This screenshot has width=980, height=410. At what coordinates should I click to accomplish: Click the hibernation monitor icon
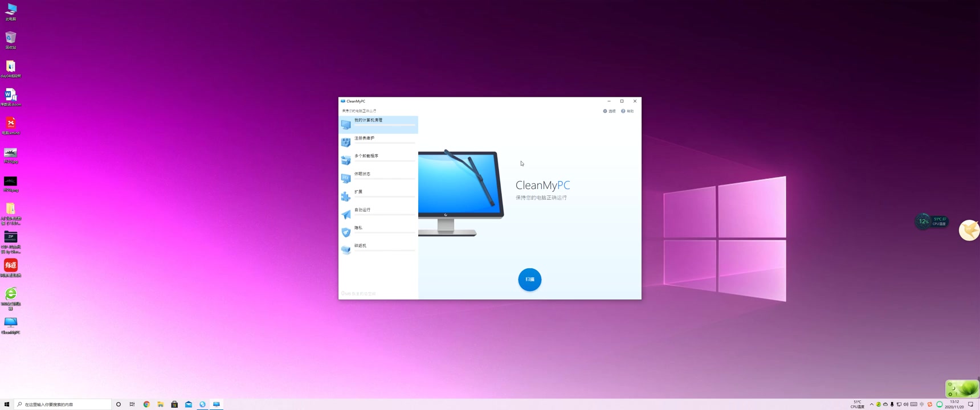point(346,178)
